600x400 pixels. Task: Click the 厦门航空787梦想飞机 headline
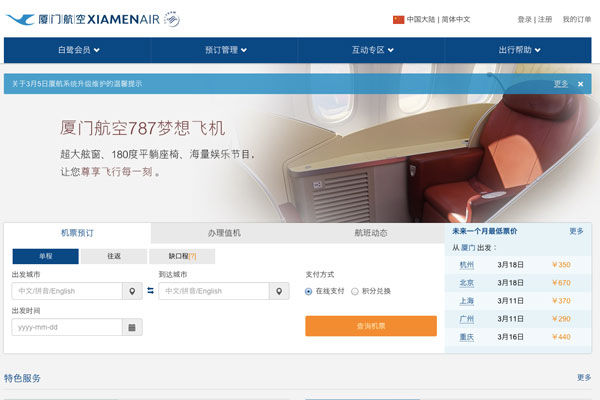[142, 128]
